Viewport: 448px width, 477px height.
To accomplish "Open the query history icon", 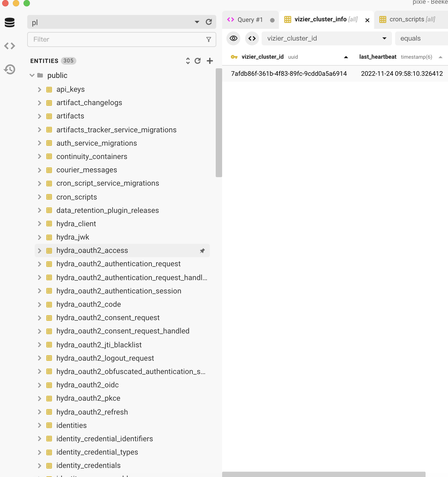I will 10,69.
